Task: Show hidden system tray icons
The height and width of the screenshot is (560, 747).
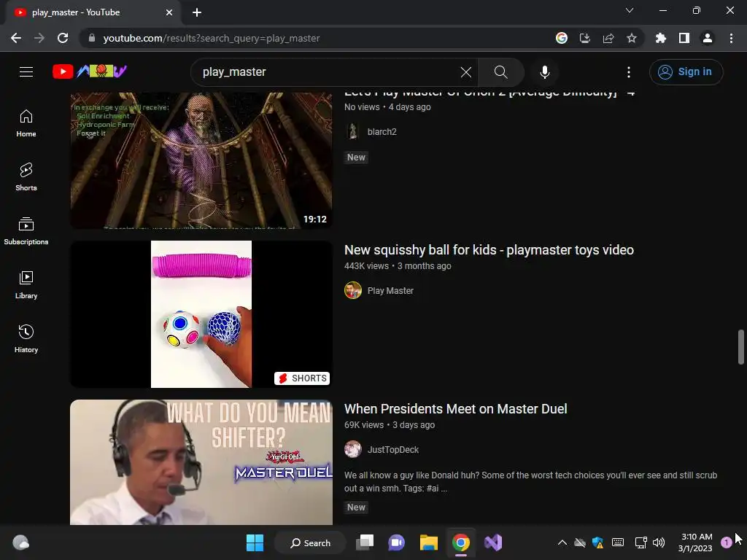Action: click(x=562, y=542)
